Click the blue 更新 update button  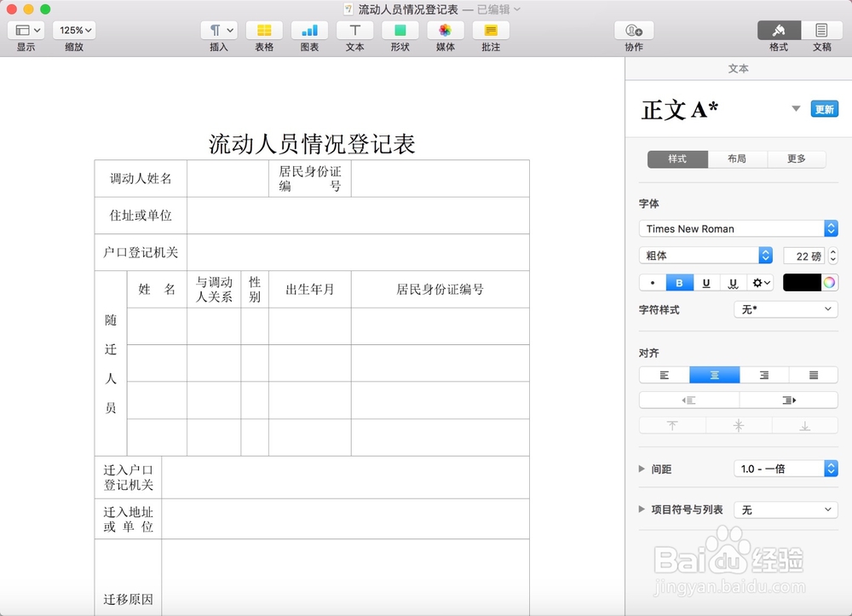click(823, 109)
